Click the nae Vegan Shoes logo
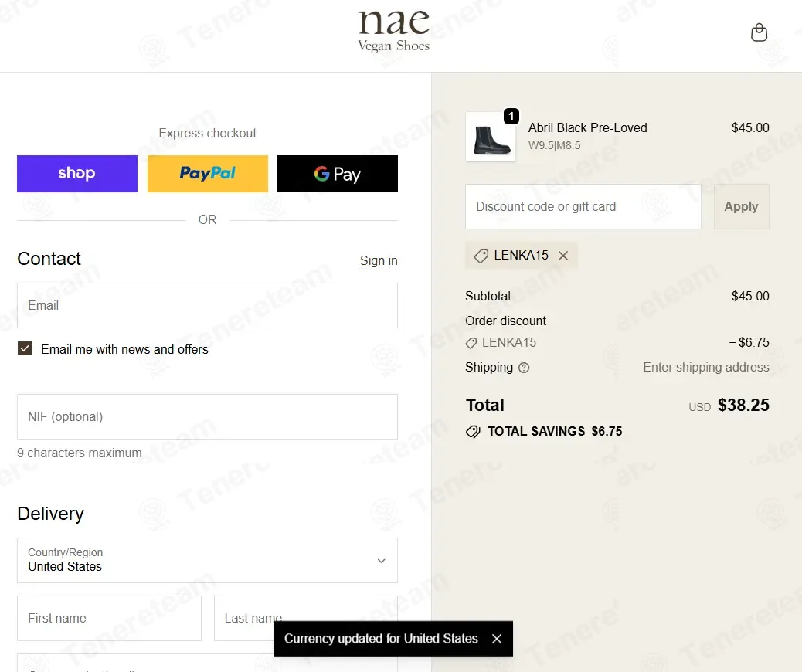The width and height of the screenshot is (802, 672). click(393, 31)
